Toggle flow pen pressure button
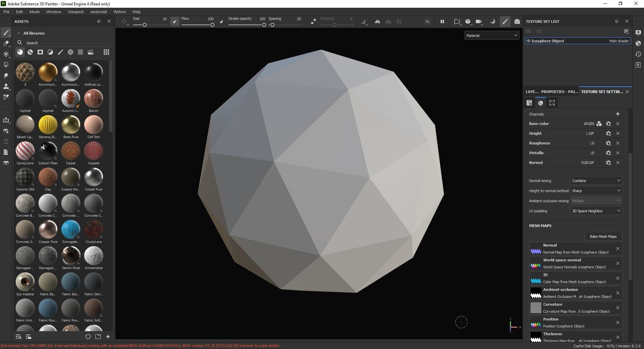The image size is (644, 349). [x=221, y=21]
